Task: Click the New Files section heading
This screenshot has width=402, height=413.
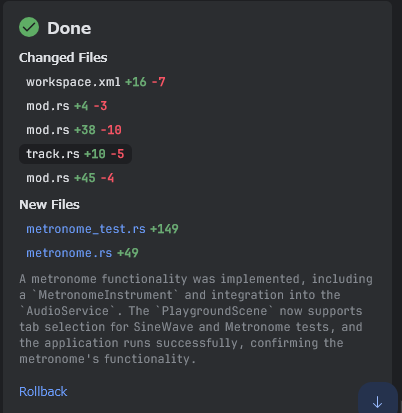Action: click(49, 205)
